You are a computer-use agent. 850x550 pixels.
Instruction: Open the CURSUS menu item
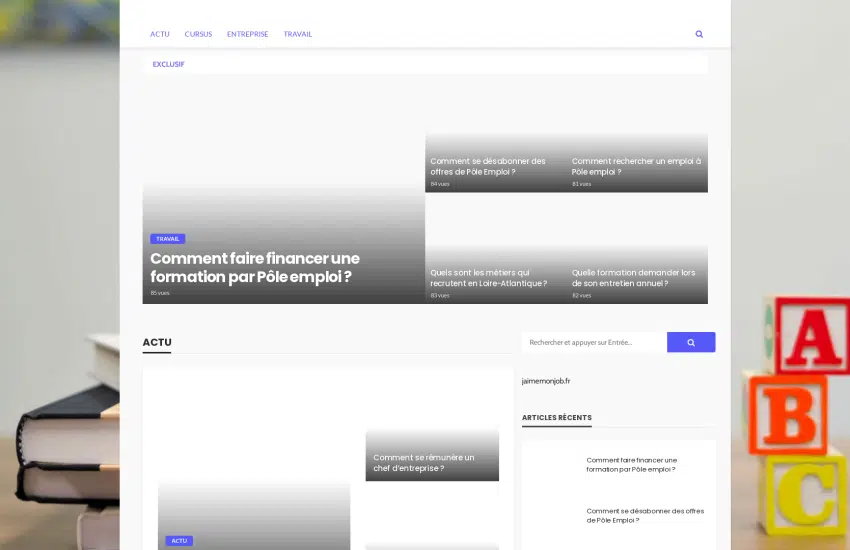point(198,34)
